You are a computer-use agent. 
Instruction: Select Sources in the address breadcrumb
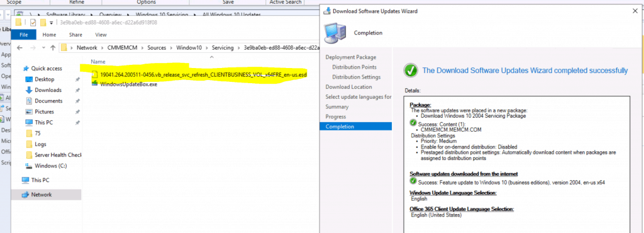(157, 48)
